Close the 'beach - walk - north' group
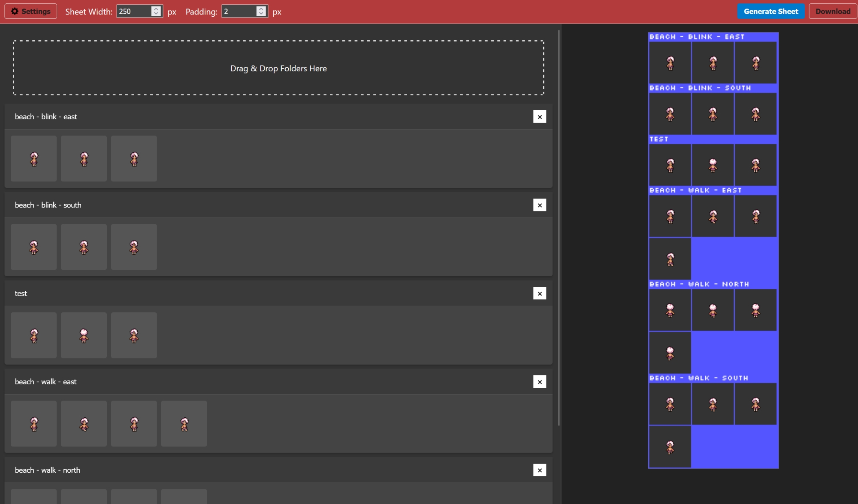This screenshot has height=504, width=858. [x=539, y=470]
